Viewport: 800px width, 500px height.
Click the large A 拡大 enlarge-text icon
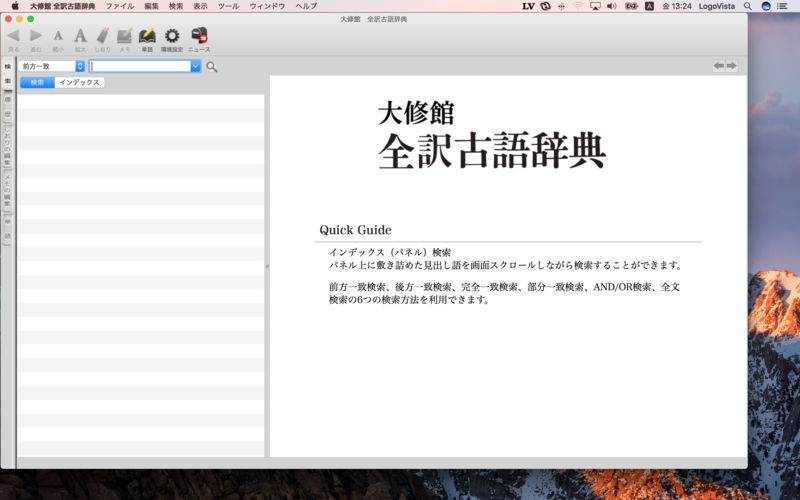(x=80, y=36)
